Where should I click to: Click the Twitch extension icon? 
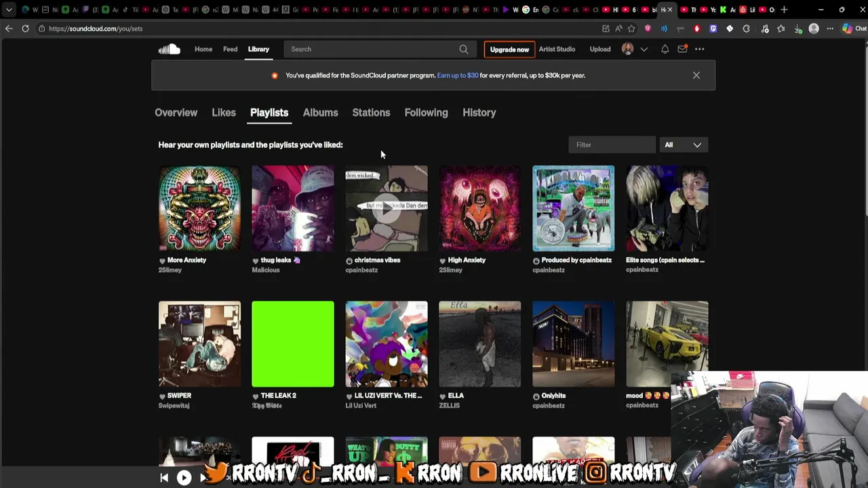[x=713, y=28]
